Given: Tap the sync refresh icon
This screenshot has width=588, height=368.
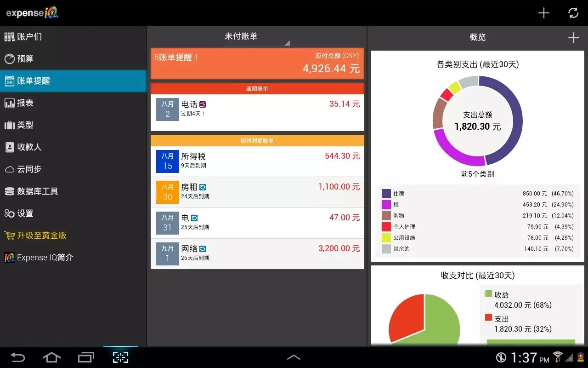Looking at the screenshot, I should coord(573,13).
